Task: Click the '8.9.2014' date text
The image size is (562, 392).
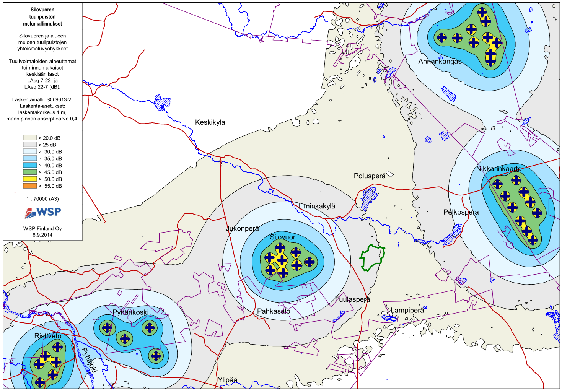Action: (x=42, y=235)
